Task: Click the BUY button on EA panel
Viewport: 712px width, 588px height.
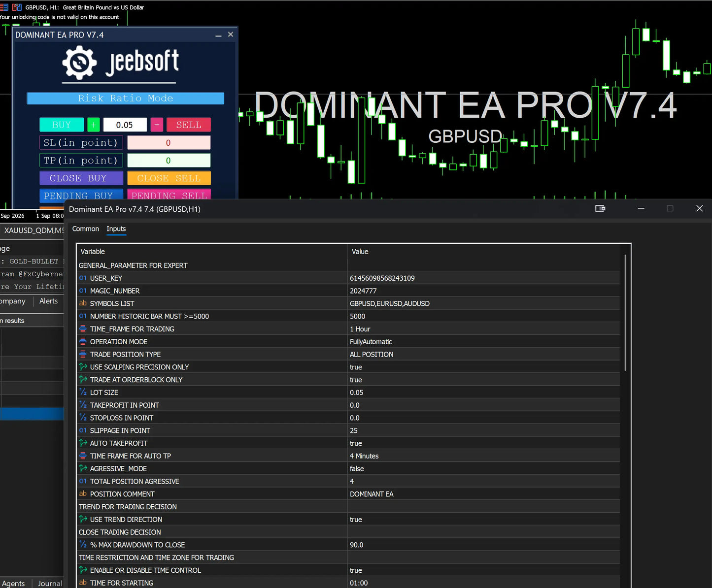Action: (x=62, y=125)
